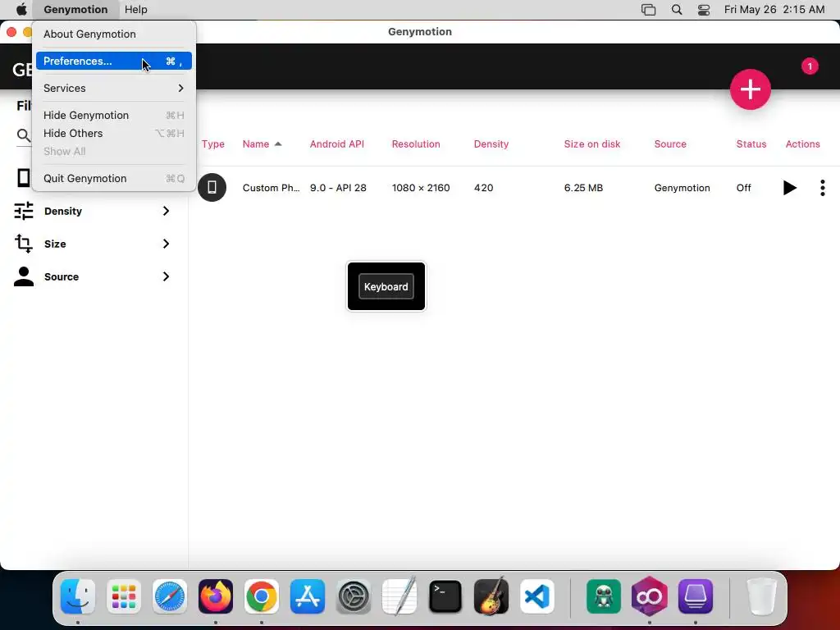Sort devices by Name column header

[256, 144]
